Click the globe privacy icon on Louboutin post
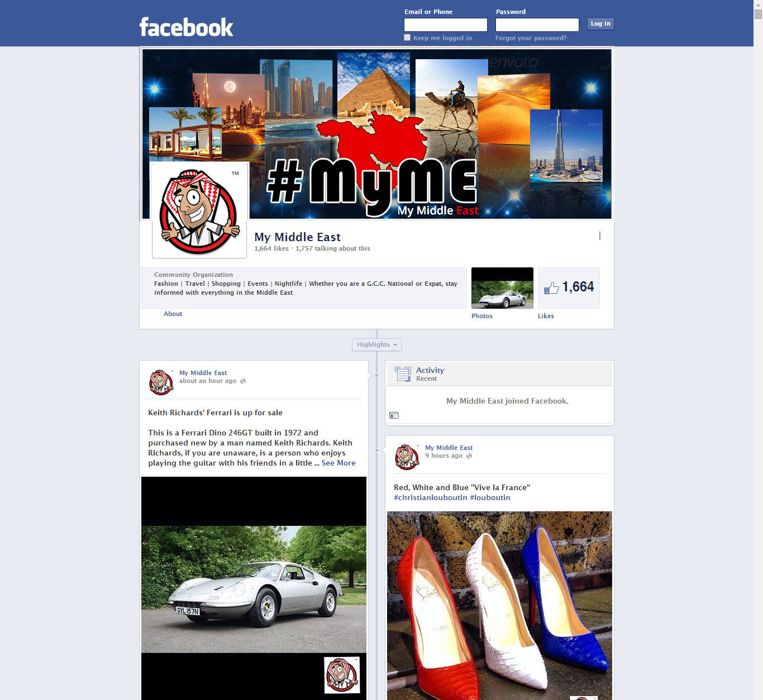The image size is (763, 700). [469, 456]
